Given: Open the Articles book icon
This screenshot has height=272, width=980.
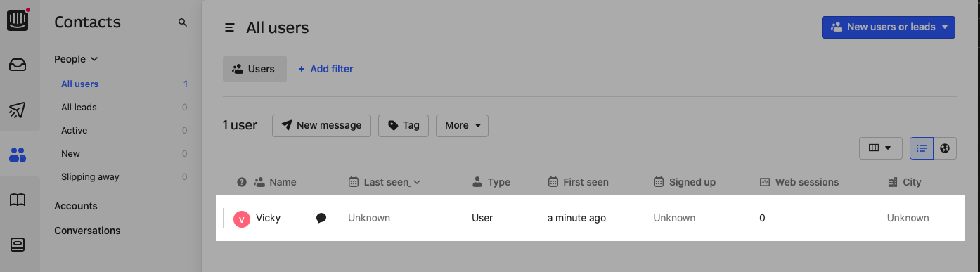Looking at the screenshot, I should click(x=18, y=200).
